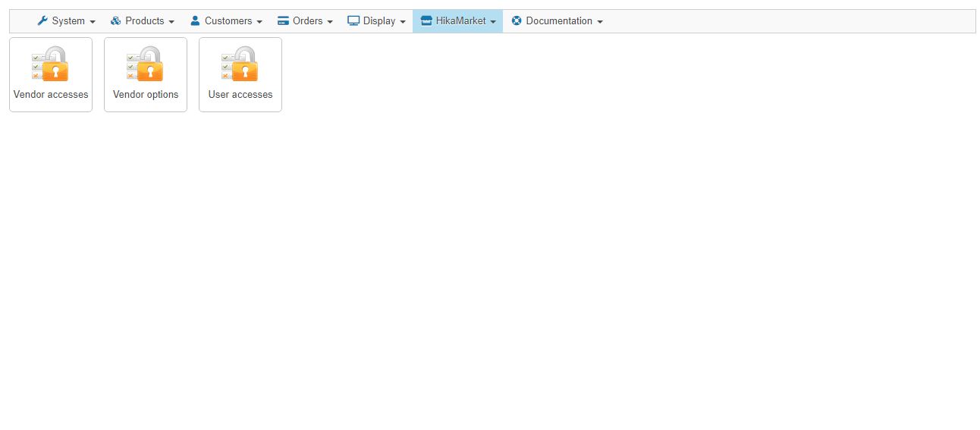The width and height of the screenshot is (980, 430).
Task: Open the User accesses label link
Action: click(x=240, y=95)
